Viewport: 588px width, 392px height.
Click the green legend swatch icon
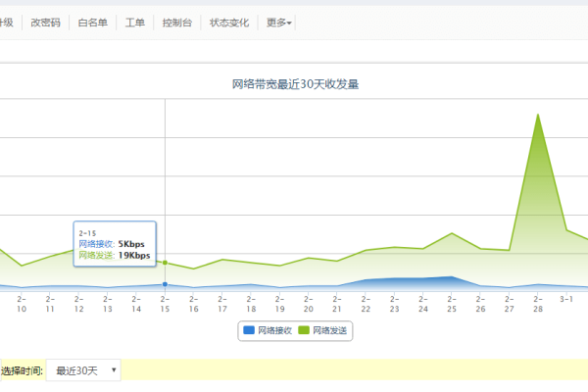[x=304, y=331]
